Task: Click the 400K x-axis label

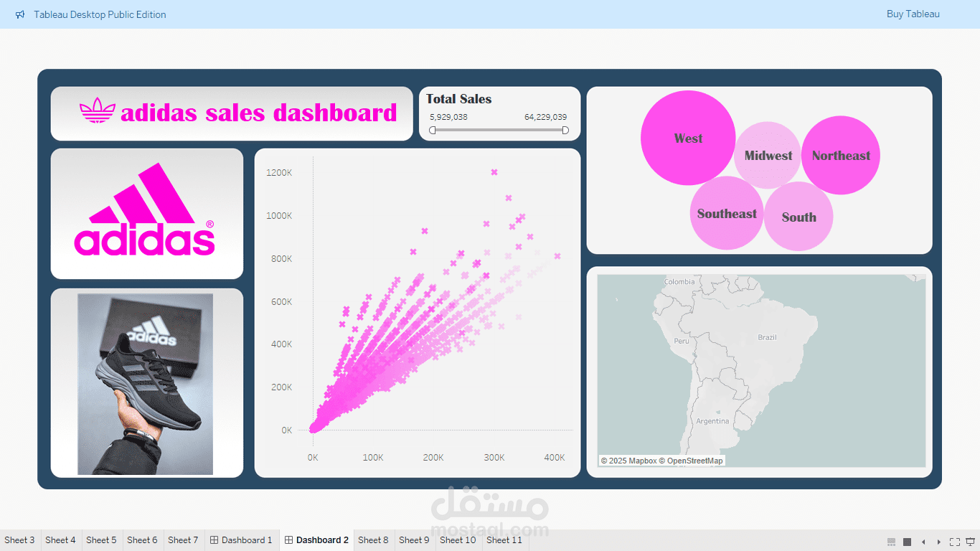Action: 555,458
